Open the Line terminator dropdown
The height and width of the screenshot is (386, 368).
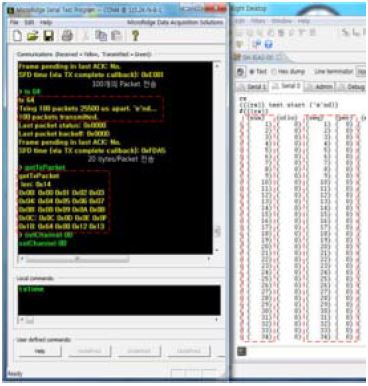[361, 71]
